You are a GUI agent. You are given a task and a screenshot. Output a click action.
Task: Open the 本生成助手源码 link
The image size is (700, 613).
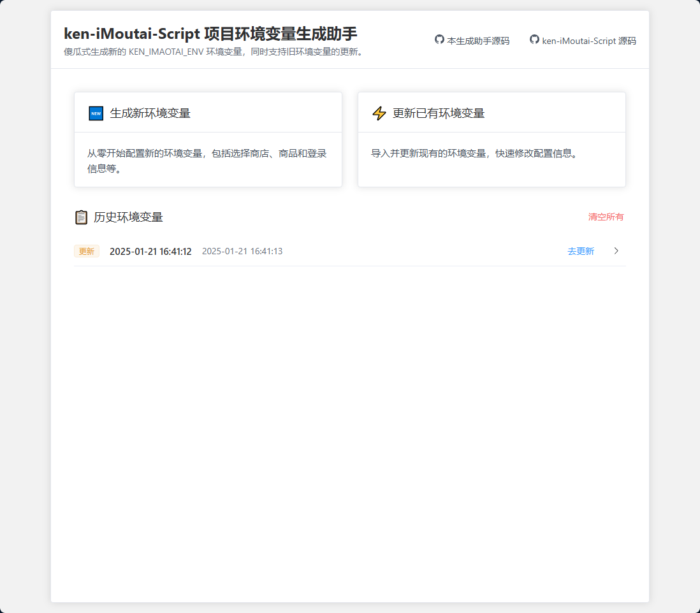(x=478, y=41)
